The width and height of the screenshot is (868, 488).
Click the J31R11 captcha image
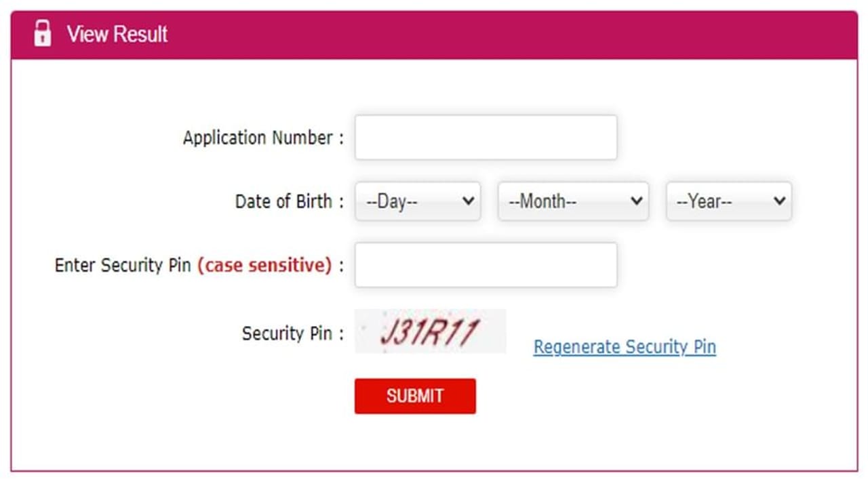click(430, 331)
